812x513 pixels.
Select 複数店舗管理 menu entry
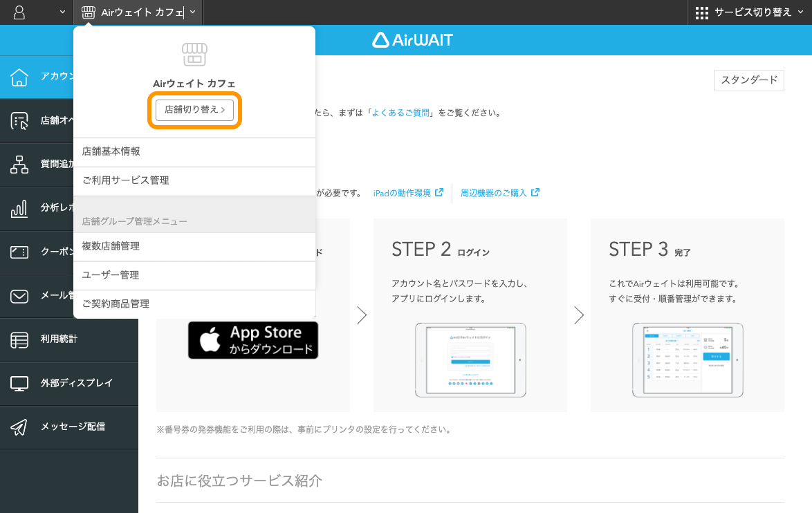click(x=194, y=246)
